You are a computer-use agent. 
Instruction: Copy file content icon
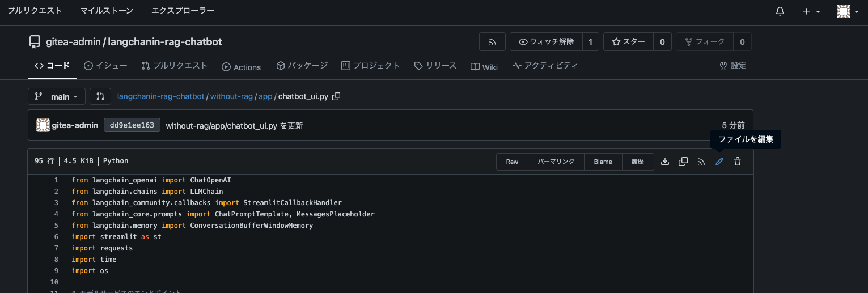[683, 162]
